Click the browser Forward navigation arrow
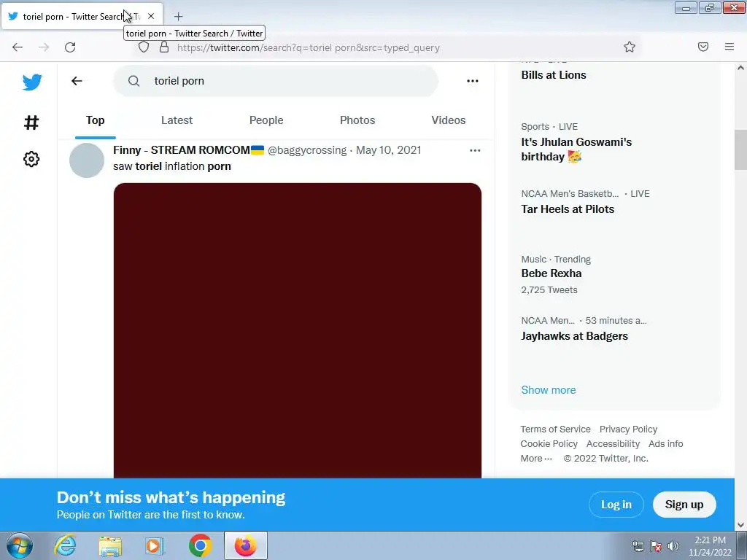Viewport: 747px width, 560px height. click(44, 47)
